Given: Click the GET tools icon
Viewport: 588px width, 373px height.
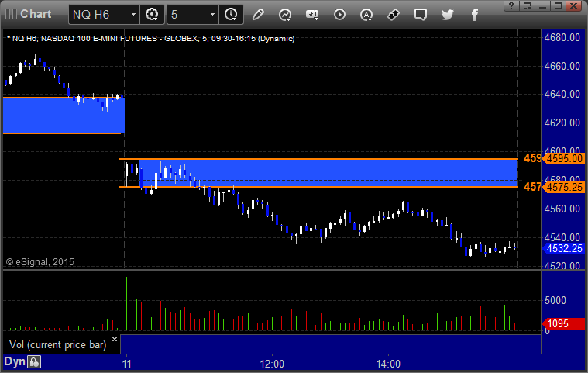Looking at the screenshot, I should pyautogui.click(x=312, y=15).
